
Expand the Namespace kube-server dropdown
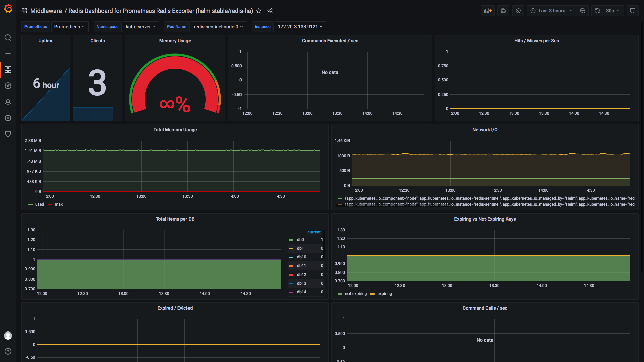click(140, 27)
